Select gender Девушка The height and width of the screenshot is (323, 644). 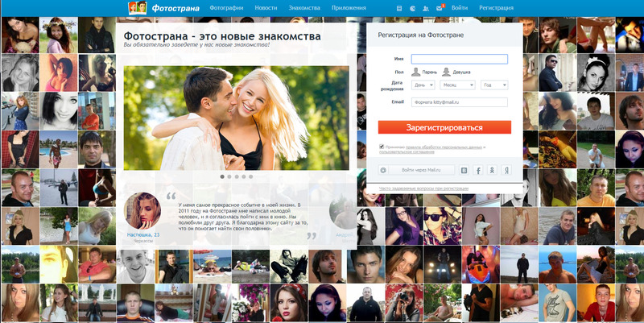[x=456, y=72]
